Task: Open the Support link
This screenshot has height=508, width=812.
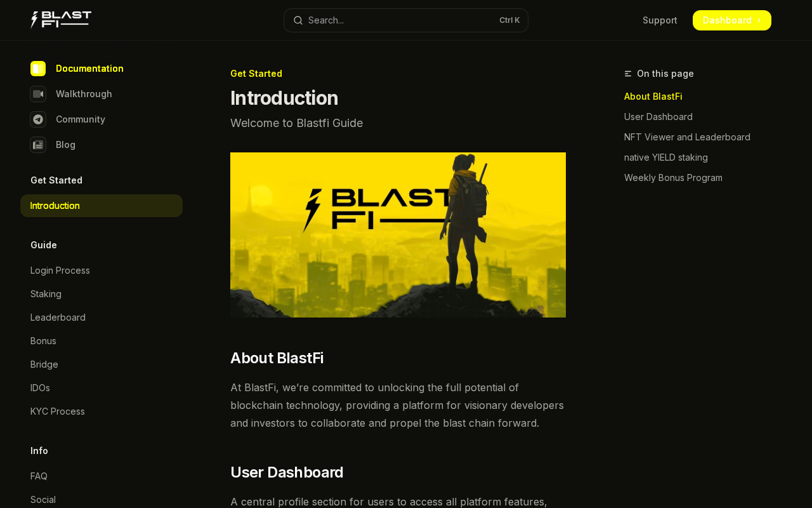Action: (x=660, y=20)
